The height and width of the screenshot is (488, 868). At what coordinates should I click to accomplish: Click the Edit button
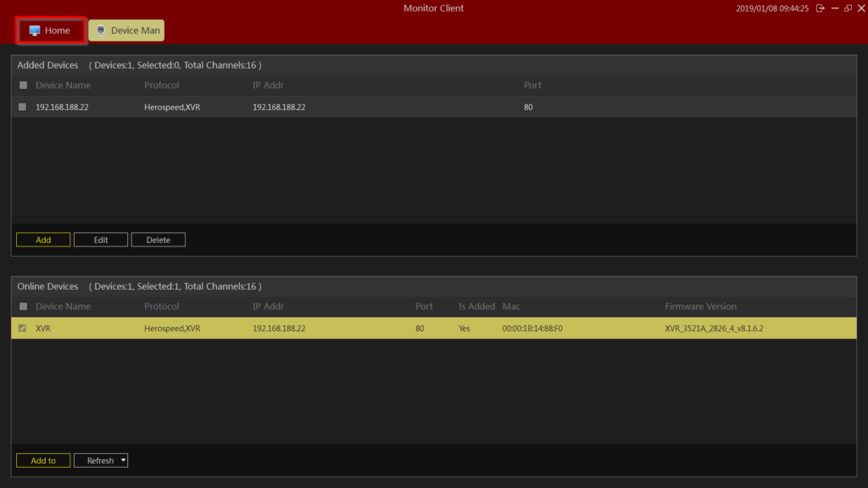(101, 241)
